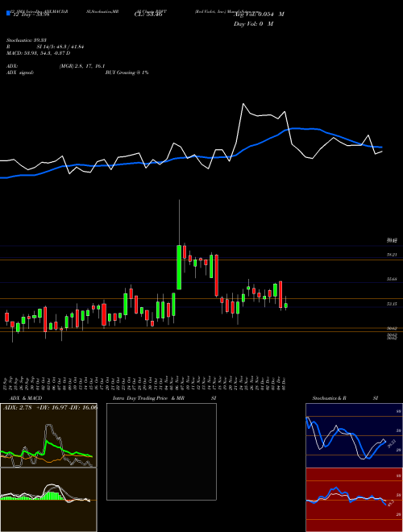Image resolution: width=403 pixels, height=532 pixels.
Task: Click the 58.21 price axis label
Action: (393, 254)
